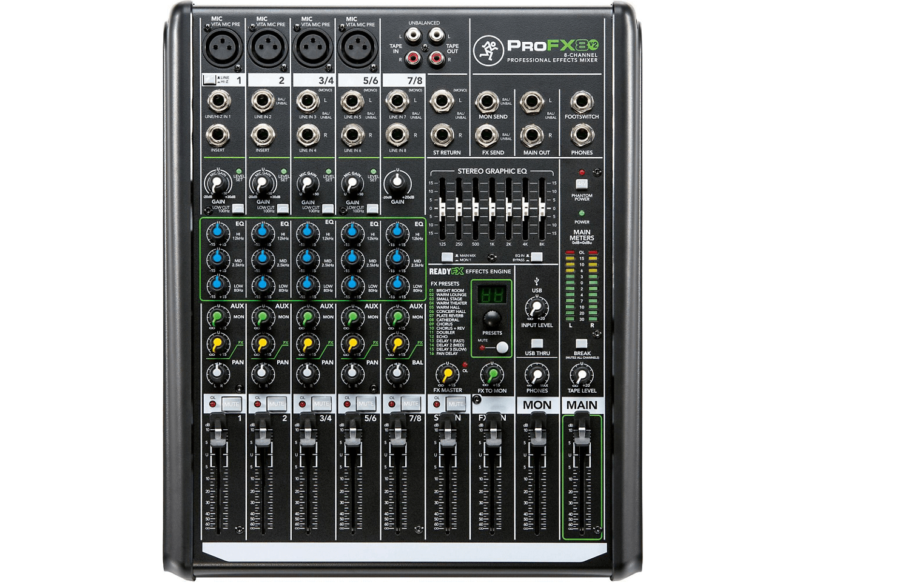Click the channel 1 LOW 80Hz EQ knob

[x=218, y=284]
